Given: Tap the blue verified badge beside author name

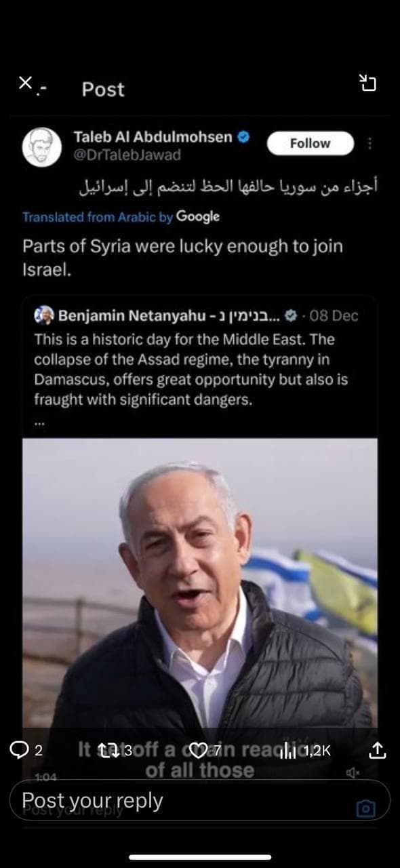Looking at the screenshot, I should coord(243,136).
